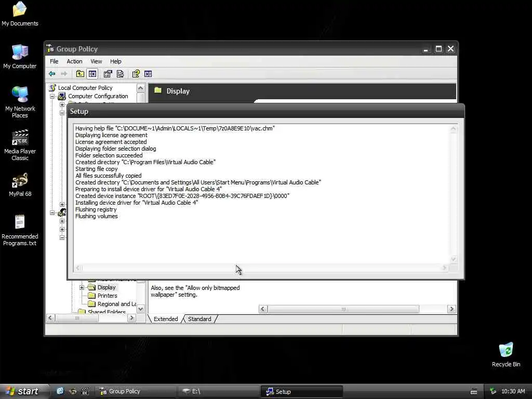
Task: Open the File menu
Action: 54,61
